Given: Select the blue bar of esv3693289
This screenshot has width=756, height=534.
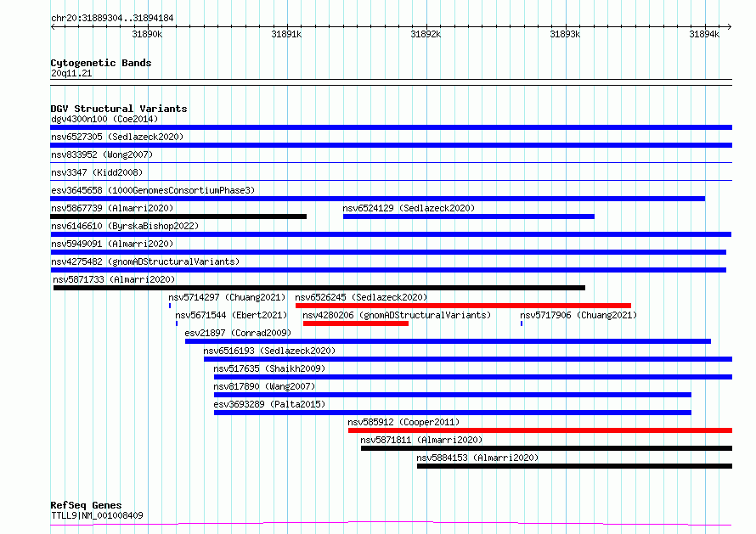Looking at the screenshot, I should (x=453, y=413).
